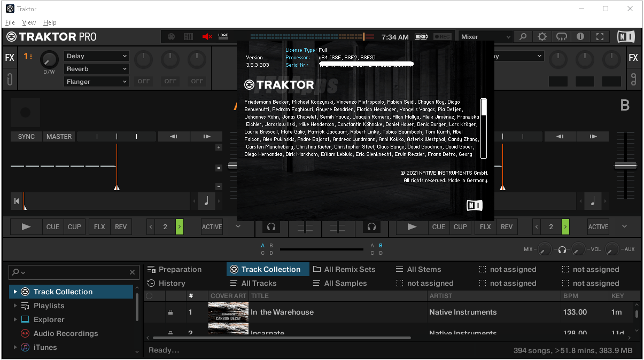This screenshot has width=644, height=360.
Task: Select the All Remix Sets favorite
Action: [x=344, y=270]
